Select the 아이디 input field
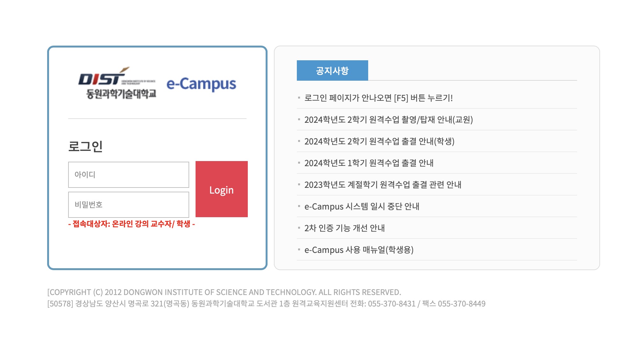 pos(128,174)
